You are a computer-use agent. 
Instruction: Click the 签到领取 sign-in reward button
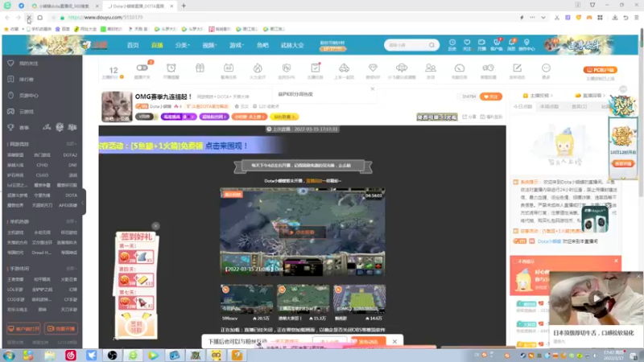click(136, 327)
